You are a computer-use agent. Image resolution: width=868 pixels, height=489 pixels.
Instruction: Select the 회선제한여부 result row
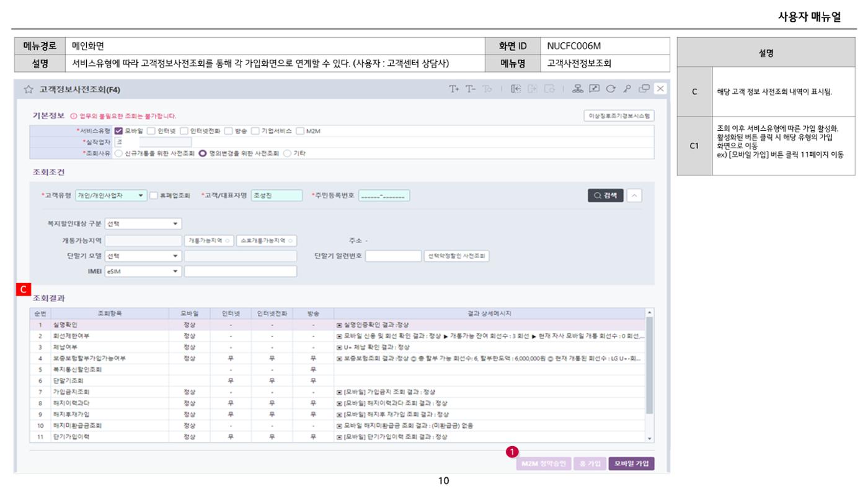pyautogui.click(x=337, y=336)
